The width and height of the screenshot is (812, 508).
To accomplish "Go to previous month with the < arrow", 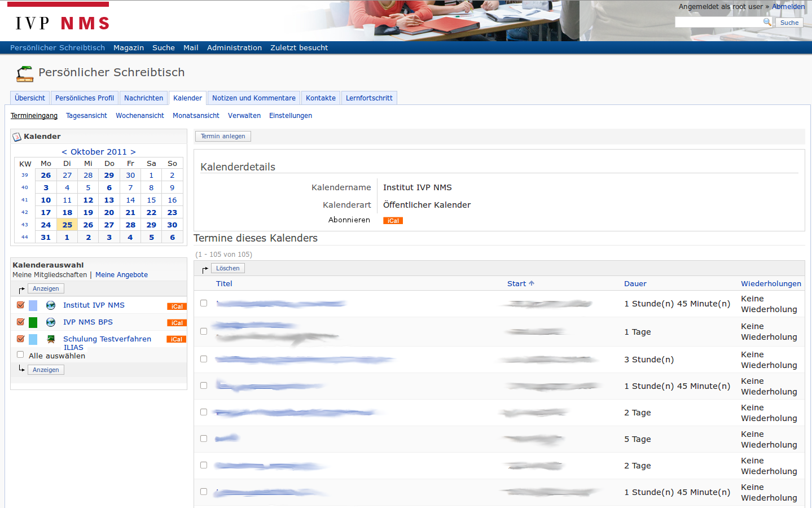I will [x=64, y=152].
